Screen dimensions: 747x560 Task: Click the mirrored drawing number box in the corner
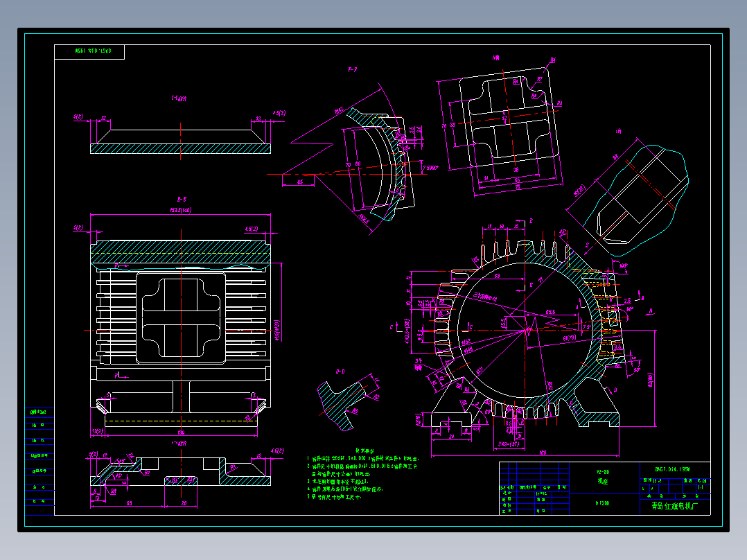(89, 51)
